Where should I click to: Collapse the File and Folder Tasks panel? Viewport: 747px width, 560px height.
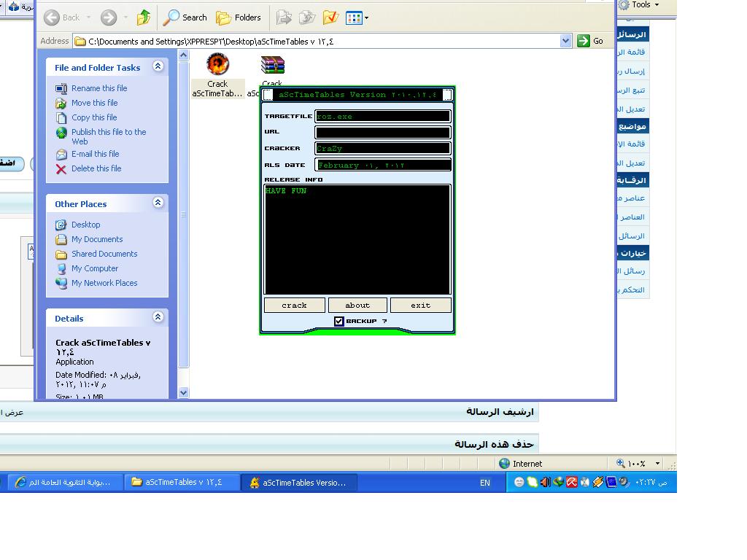click(158, 67)
